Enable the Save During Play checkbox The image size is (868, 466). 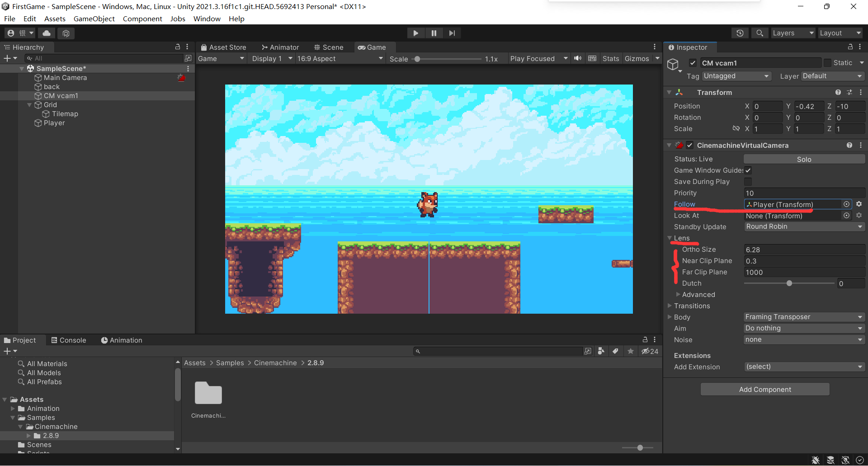(748, 182)
